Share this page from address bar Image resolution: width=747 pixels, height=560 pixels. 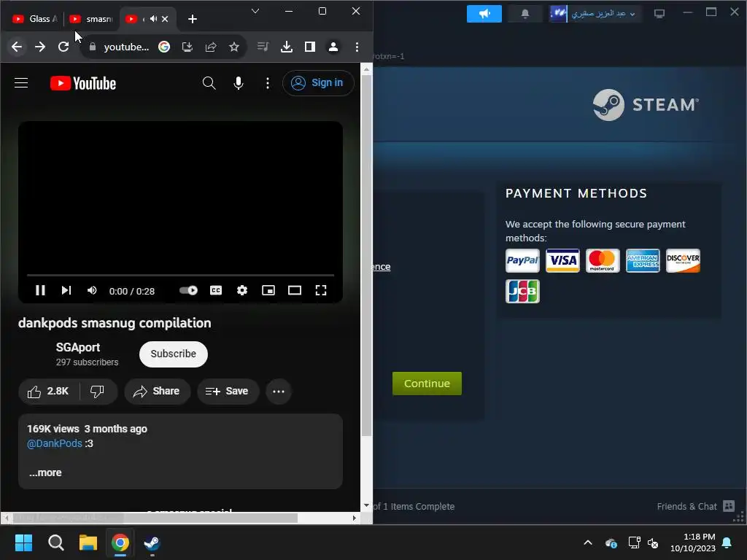coord(211,47)
